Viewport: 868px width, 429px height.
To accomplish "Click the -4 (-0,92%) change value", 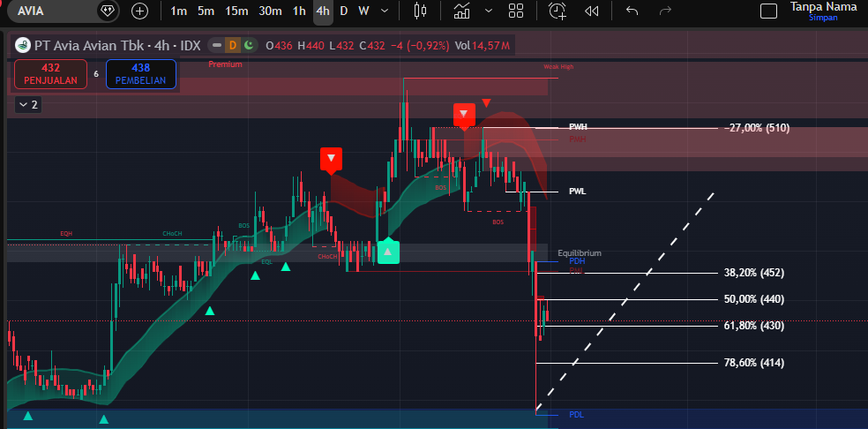I will click(x=420, y=45).
